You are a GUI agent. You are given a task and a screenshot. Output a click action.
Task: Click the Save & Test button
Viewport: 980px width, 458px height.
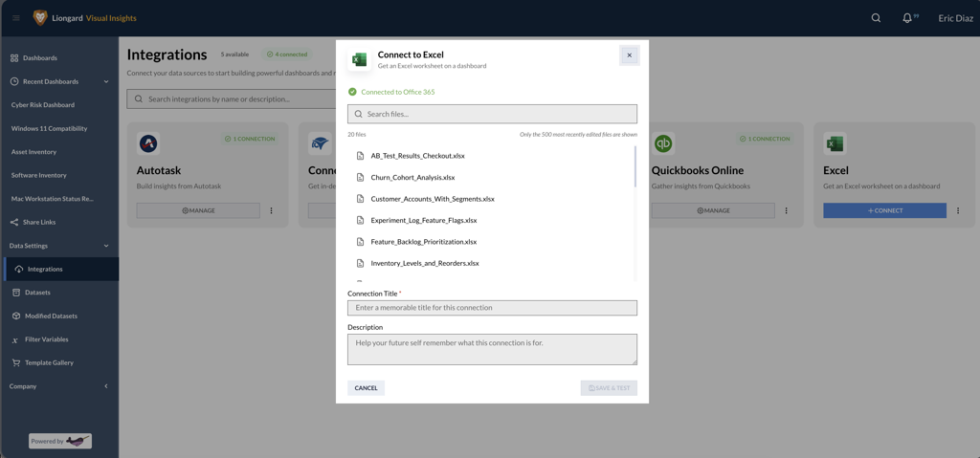coord(609,388)
